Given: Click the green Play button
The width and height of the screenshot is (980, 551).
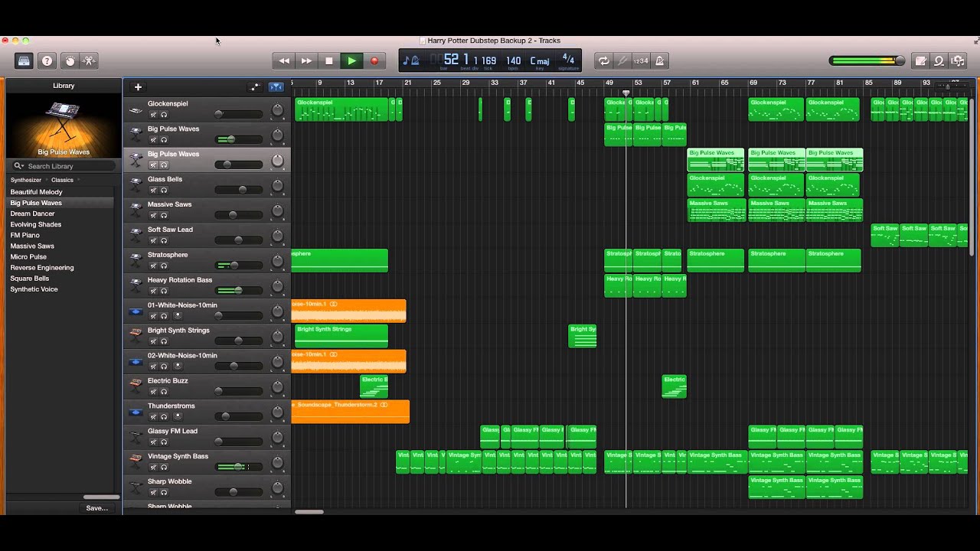Looking at the screenshot, I should [x=351, y=61].
